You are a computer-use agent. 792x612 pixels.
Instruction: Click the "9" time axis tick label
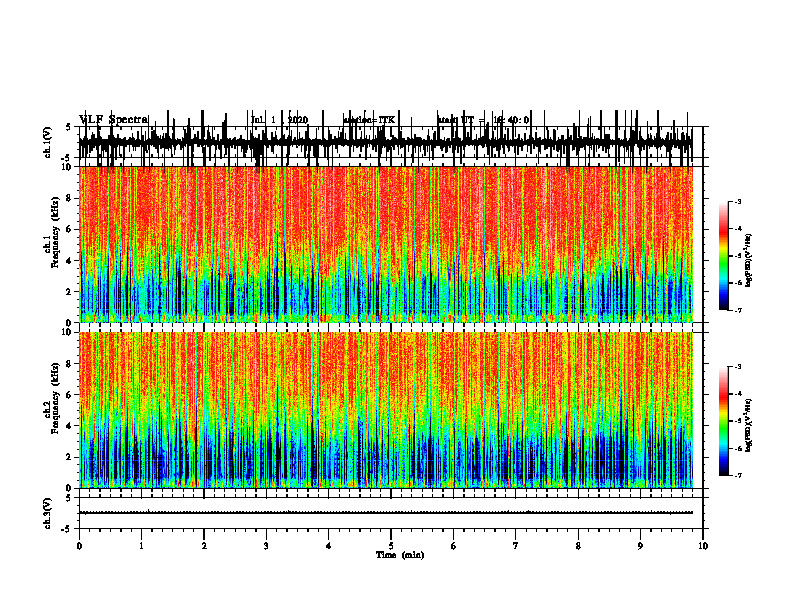coord(640,546)
